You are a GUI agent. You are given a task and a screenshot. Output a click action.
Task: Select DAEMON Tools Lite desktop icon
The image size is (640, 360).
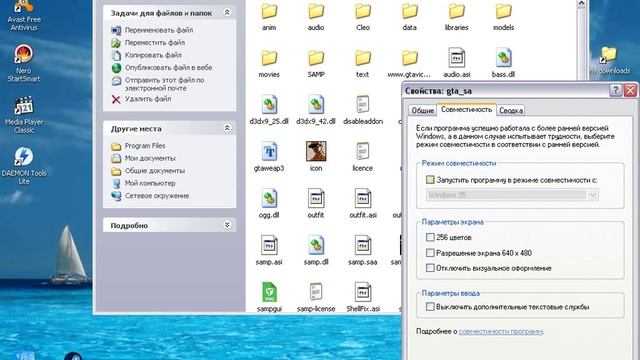click(x=24, y=165)
